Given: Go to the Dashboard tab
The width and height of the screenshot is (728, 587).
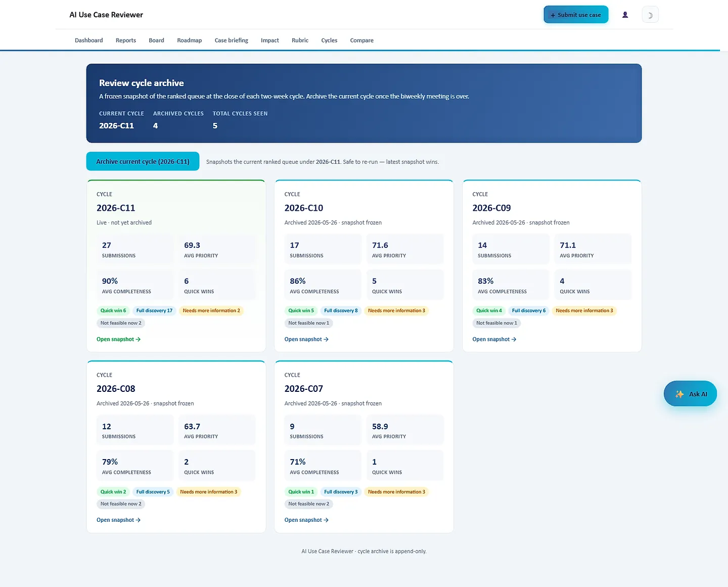Looking at the screenshot, I should coord(89,40).
